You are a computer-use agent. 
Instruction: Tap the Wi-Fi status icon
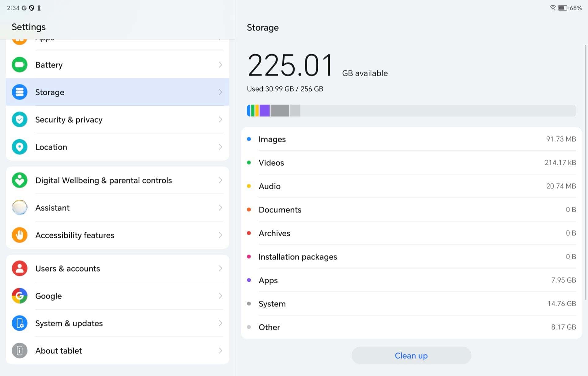[x=553, y=8]
